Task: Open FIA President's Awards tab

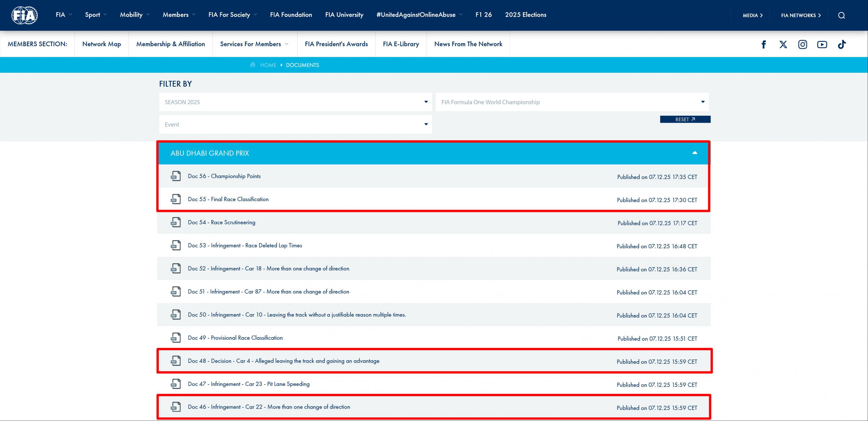Action: [336, 44]
